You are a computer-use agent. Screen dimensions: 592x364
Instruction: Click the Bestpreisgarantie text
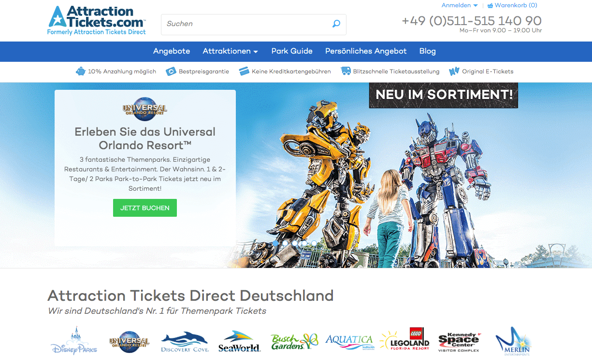point(204,71)
